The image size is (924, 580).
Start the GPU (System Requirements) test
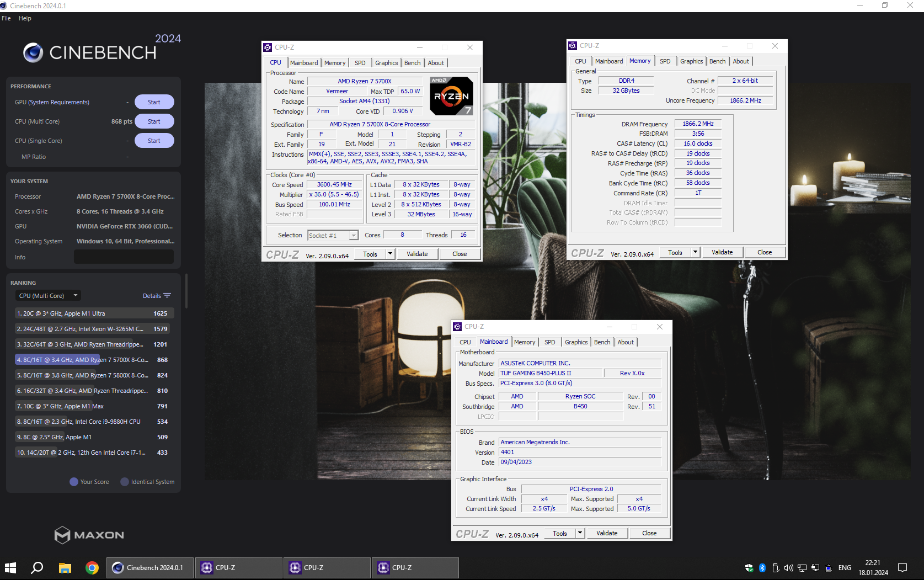[x=154, y=102]
